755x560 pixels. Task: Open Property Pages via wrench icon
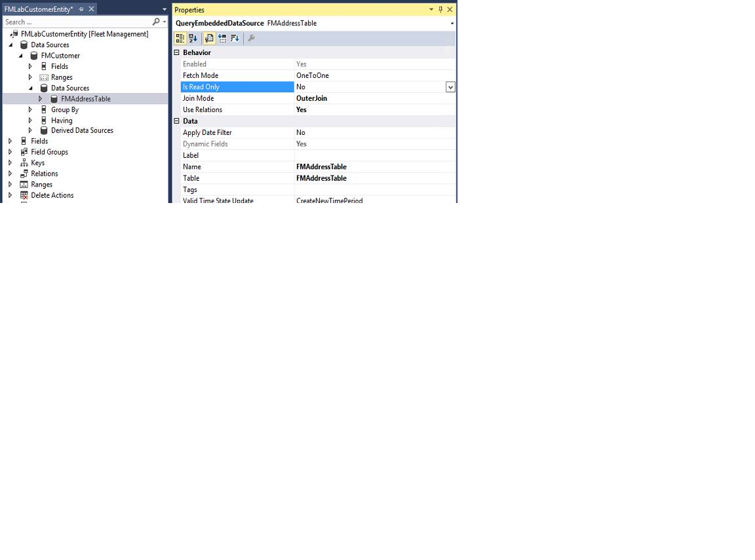251,38
